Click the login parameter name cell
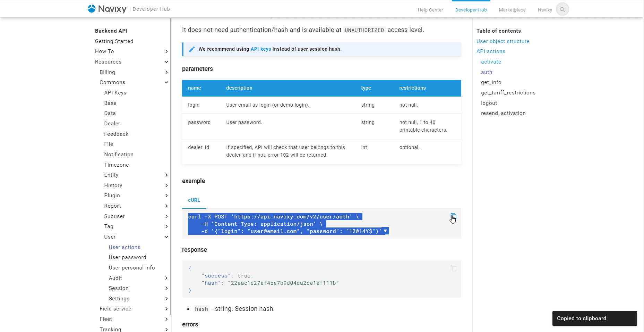Viewport: 644px width, 332px height. click(x=194, y=105)
